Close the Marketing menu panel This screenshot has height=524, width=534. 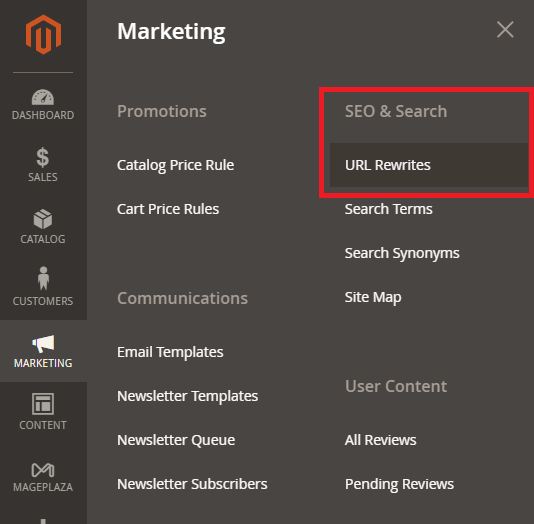click(x=505, y=30)
